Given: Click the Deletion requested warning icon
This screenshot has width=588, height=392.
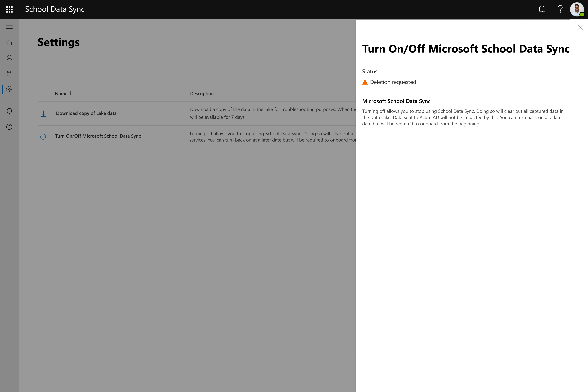Looking at the screenshot, I should [365, 82].
